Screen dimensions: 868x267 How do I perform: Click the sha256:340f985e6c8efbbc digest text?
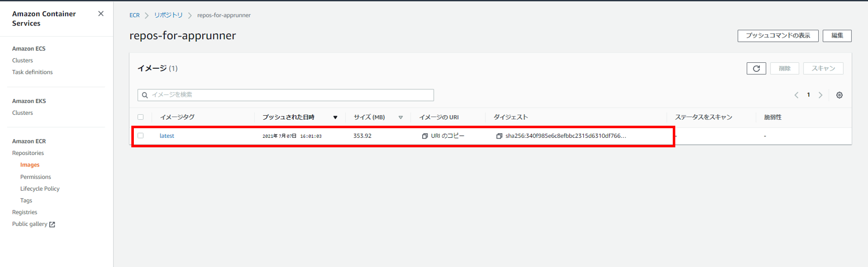(566, 136)
